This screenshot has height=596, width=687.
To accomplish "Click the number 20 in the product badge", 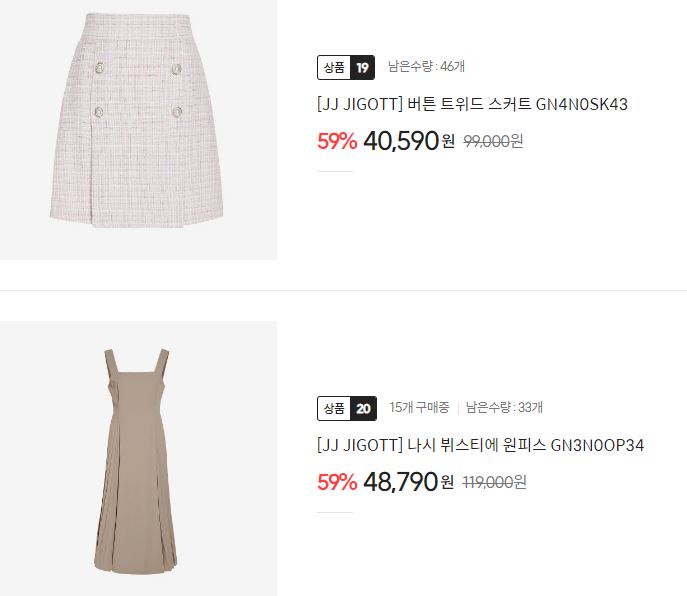I will coord(363,408).
